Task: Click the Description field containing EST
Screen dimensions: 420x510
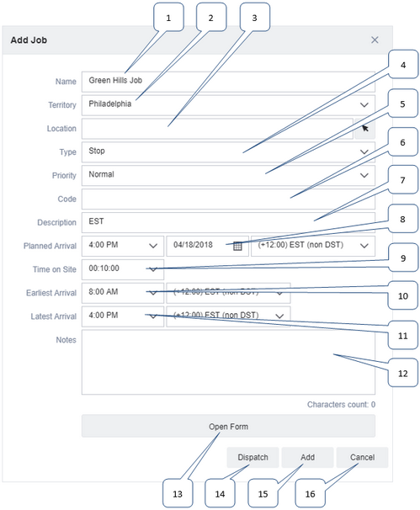Action: coord(228,222)
